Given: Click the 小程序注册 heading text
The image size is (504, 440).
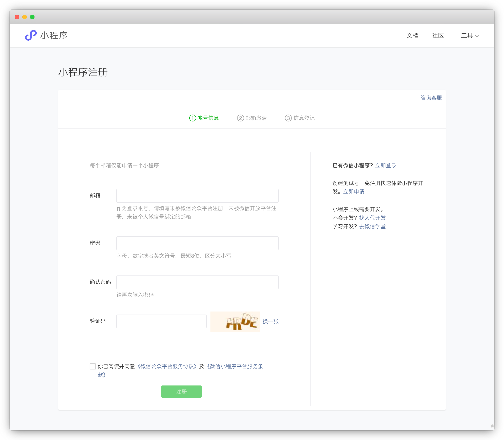Looking at the screenshot, I should pos(83,72).
